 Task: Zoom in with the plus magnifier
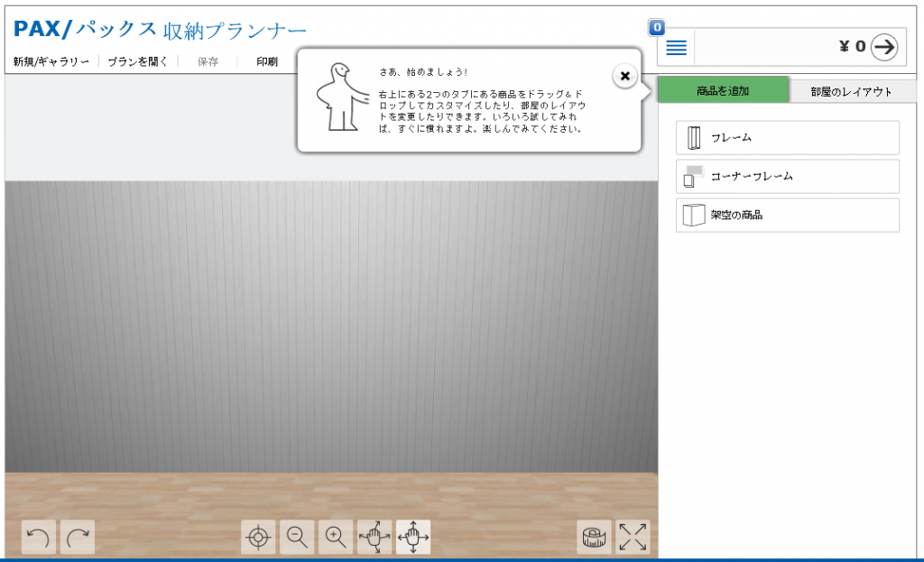tap(336, 537)
